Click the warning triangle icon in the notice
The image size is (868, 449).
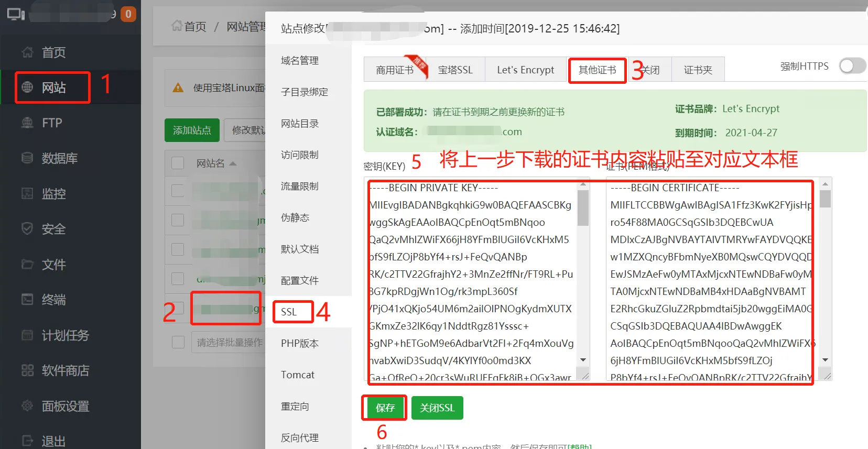tap(178, 87)
